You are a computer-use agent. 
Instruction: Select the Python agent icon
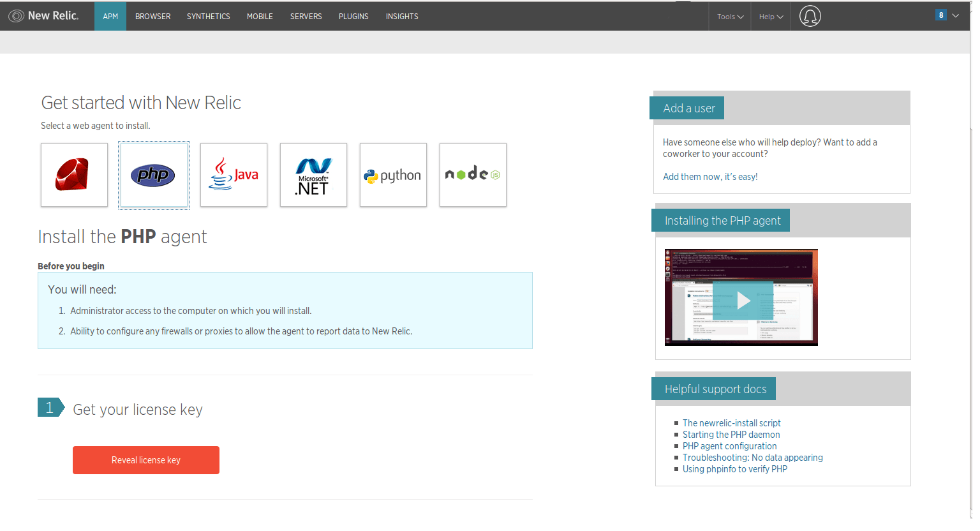point(393,175)
